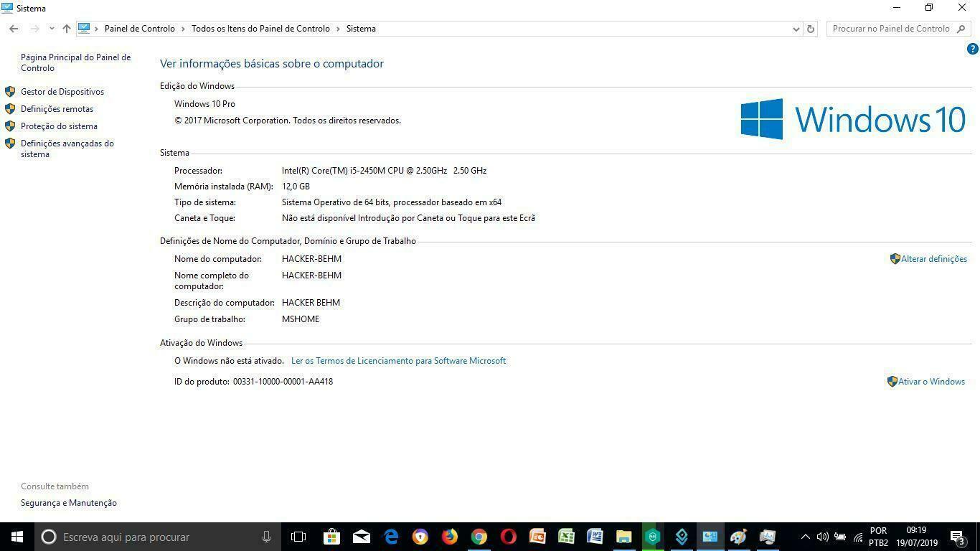
Task: Open Definições remotas in sidebar
Action: (57, 109)
